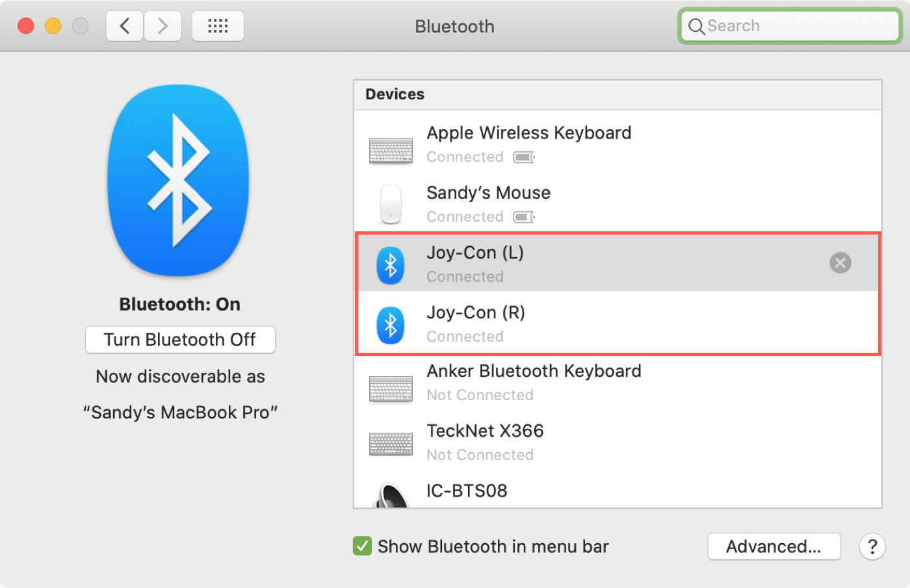Show all preferences with the grid button
Viewport: 910px width, 588px height.
(218, 26)
